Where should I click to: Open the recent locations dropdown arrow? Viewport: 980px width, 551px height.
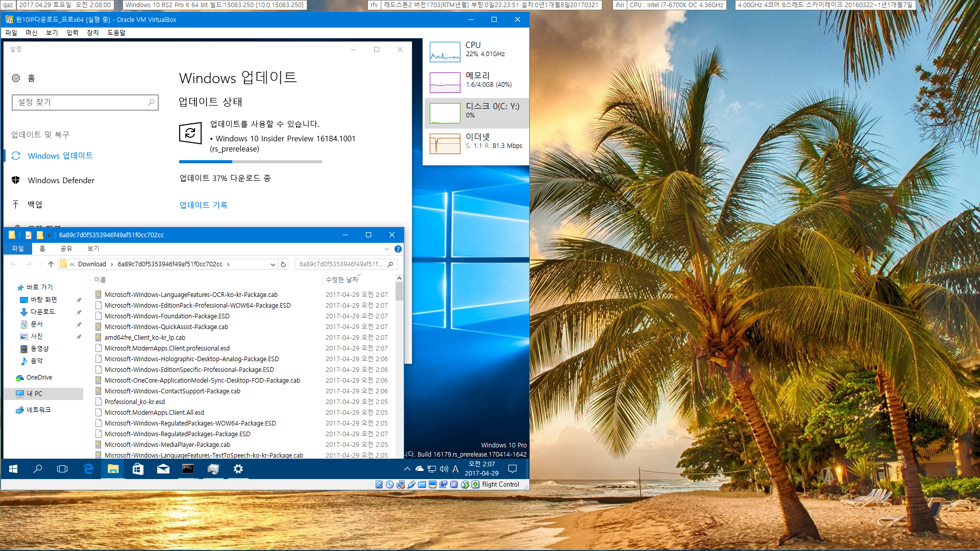[40, 264]
